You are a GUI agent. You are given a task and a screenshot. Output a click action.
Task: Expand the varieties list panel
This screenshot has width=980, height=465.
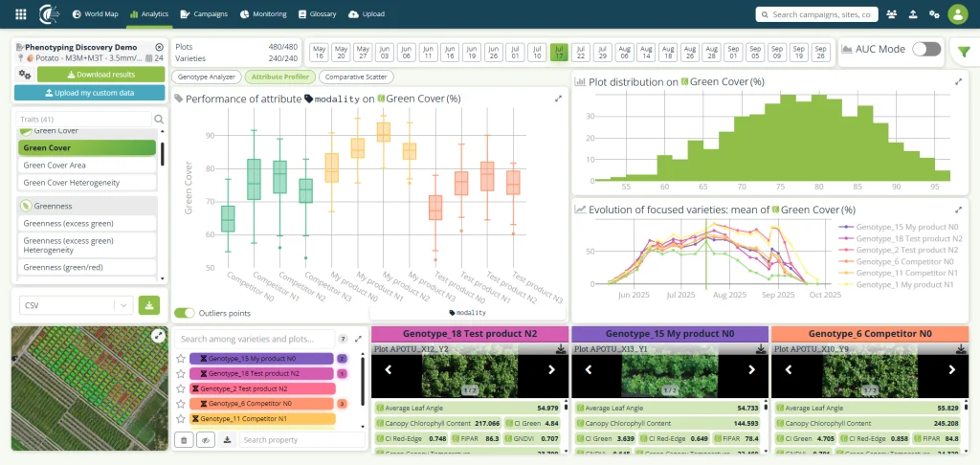click(x=358, y=339)
